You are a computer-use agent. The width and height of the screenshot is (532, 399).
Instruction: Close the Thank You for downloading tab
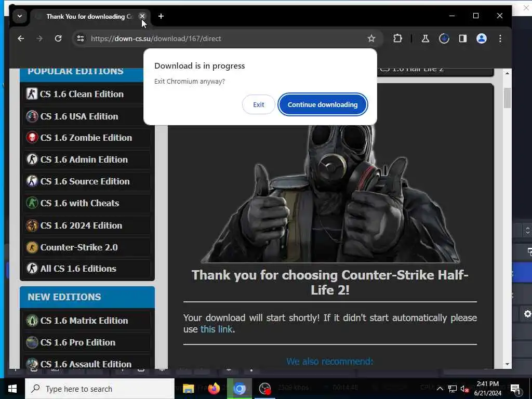click(142, 16)
